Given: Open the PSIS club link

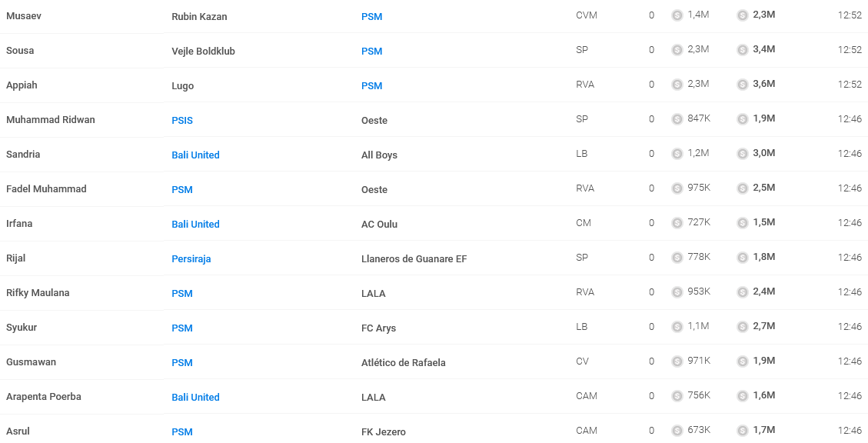Looking at the screenshot, I should coord(182,120).
